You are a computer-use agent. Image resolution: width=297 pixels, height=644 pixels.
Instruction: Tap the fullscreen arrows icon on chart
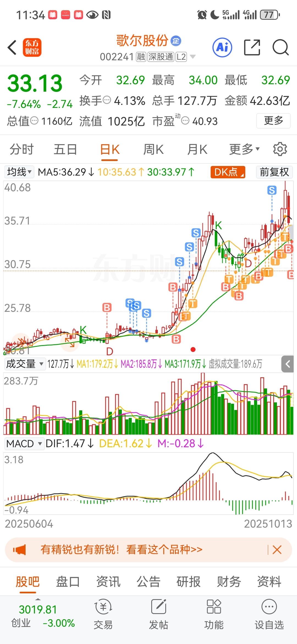click(70, 343)
